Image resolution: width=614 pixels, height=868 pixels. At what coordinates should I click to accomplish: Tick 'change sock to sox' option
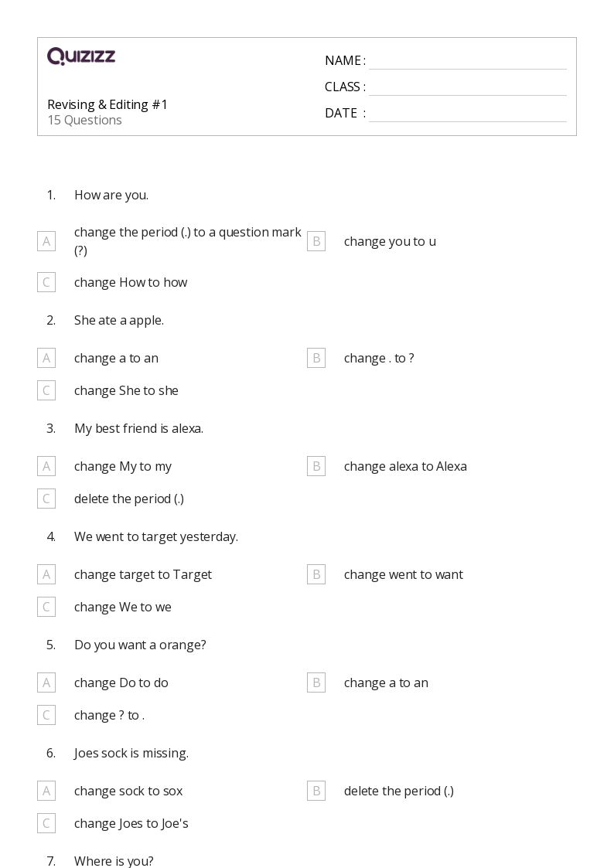[x=46, y=791]
